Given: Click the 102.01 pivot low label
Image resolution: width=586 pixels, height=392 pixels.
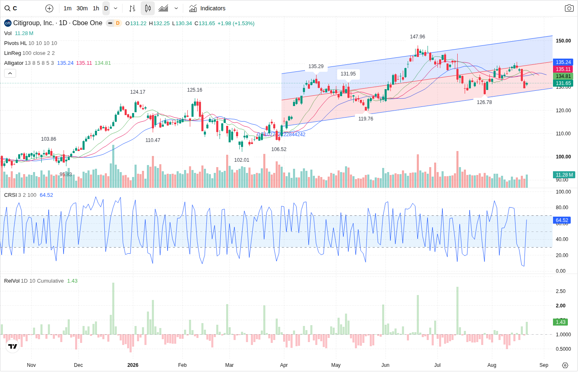Looking at the screenshot, I should tap(242, 160).
